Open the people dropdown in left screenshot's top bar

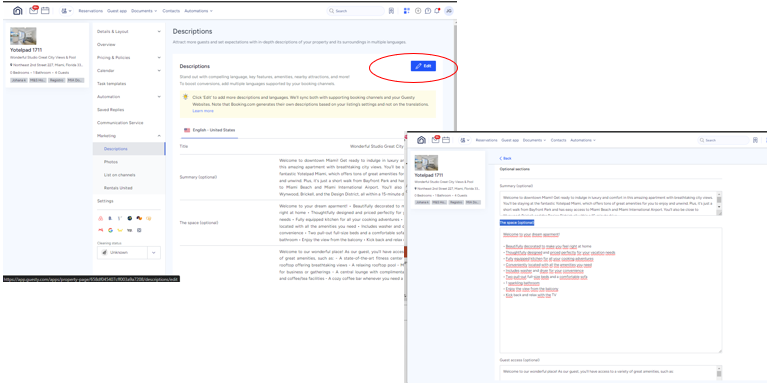point(66,11)
